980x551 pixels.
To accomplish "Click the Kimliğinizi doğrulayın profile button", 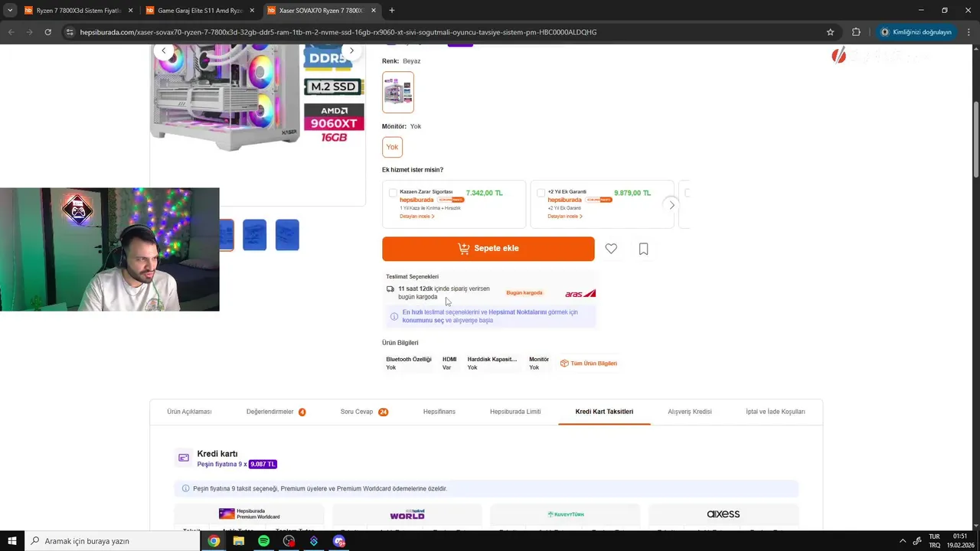I will 916,32.
